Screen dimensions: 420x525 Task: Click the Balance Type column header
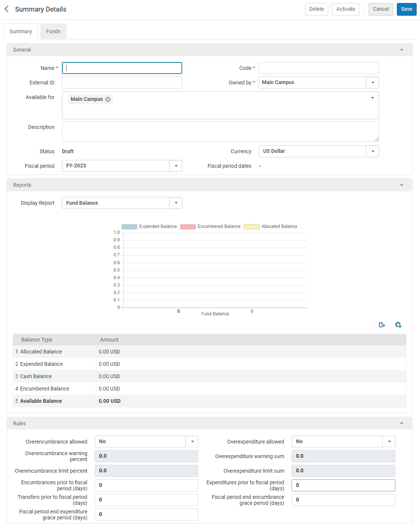point(37,340)
